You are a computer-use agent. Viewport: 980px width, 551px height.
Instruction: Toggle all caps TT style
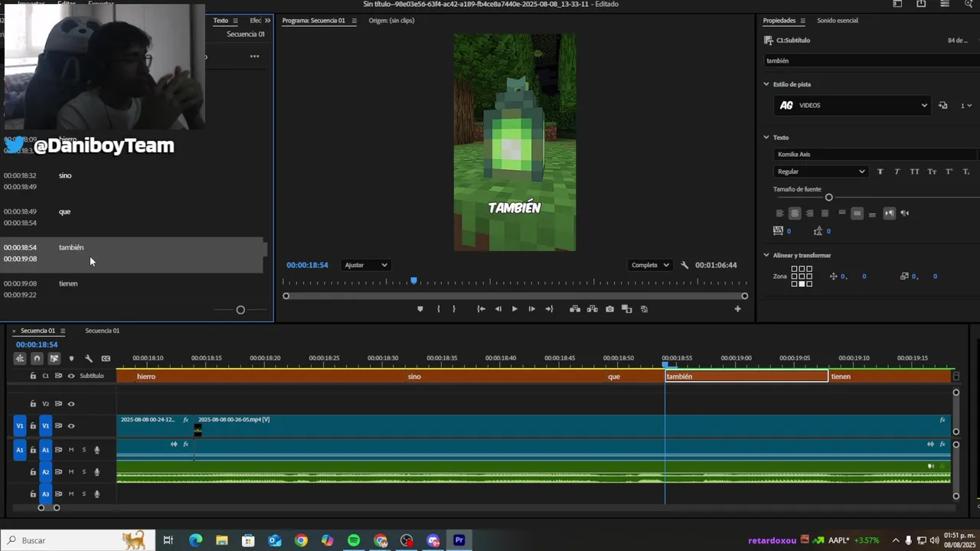pyautogui.click(x=914, y=171)
